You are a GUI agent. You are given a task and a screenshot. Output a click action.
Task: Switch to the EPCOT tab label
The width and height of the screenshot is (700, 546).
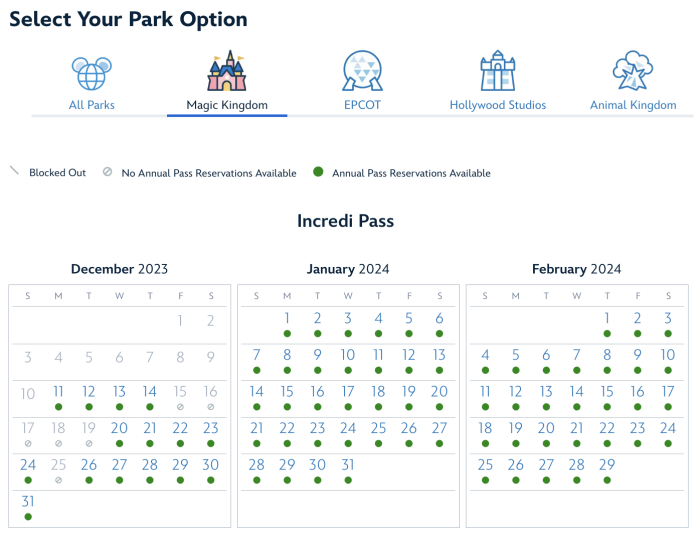[x=362, y=105]
